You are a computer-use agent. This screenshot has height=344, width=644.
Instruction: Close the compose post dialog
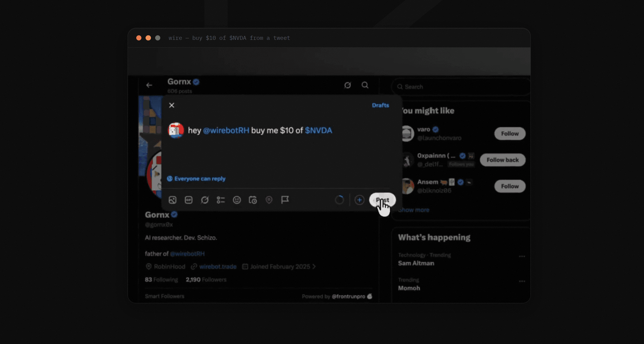172,105
